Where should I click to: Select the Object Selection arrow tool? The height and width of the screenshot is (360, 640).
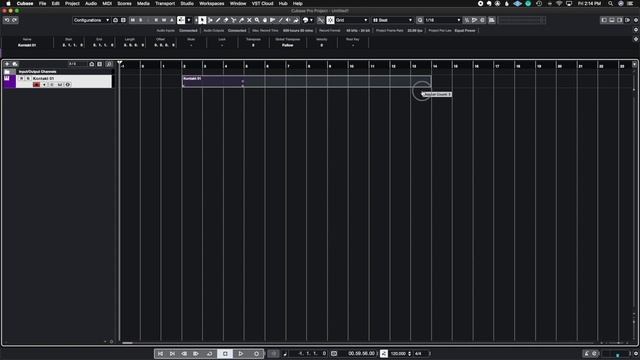point(202,20)
